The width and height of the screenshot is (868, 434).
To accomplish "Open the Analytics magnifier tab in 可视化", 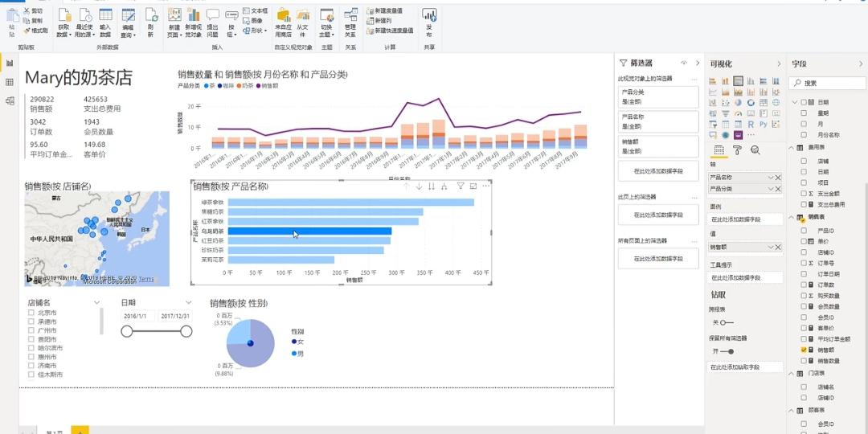I will 755,150.
